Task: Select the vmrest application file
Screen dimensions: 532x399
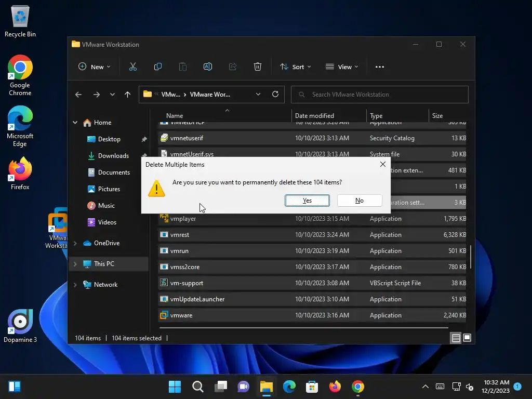Action: (x=312, y=235)
